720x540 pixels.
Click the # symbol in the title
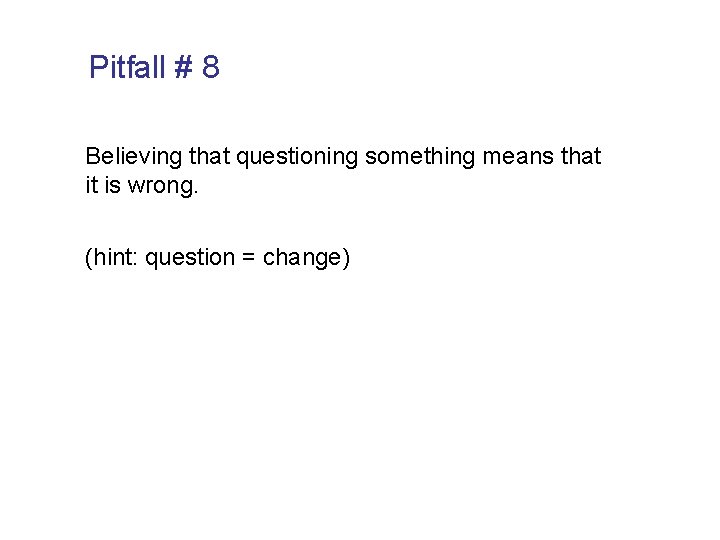pos(183,68)
